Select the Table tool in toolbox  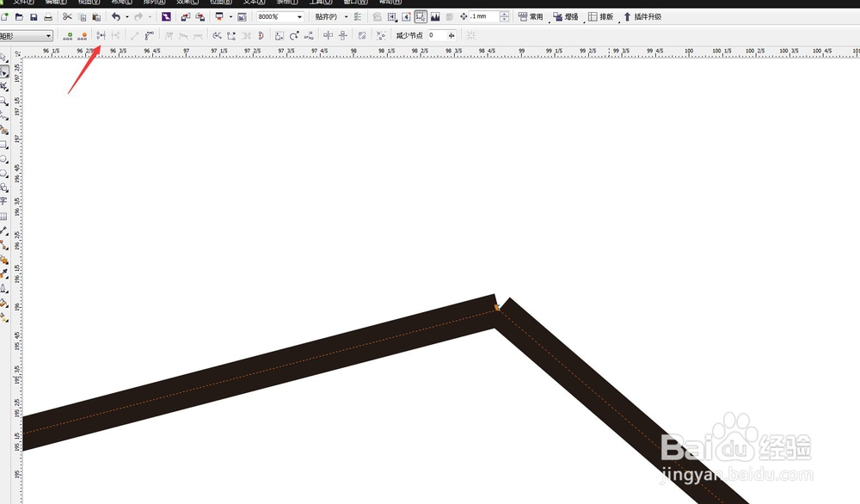pos(3,217)
